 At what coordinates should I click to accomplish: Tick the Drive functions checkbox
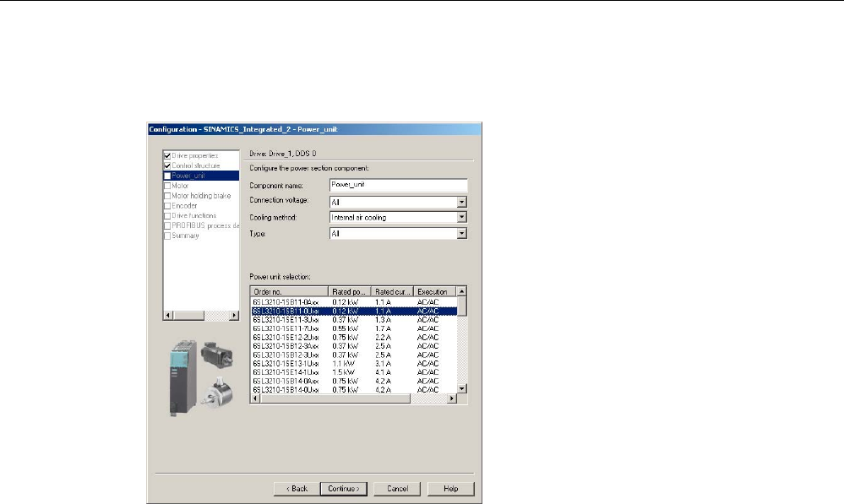pos(167,215)
